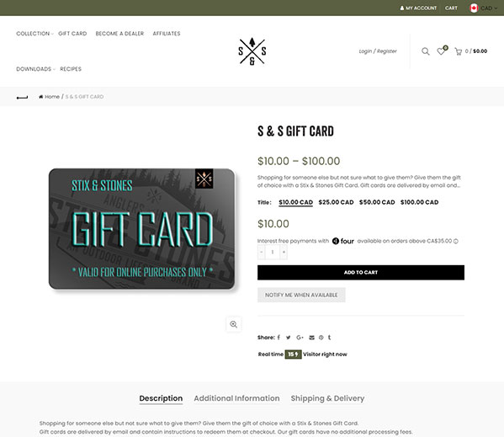Share via email envelope icon

(311, 338)
